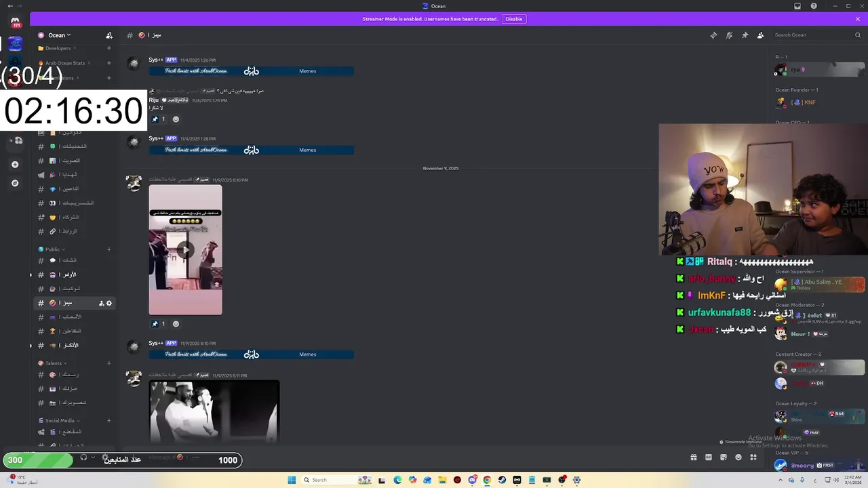Expand the Developers category
Image resolution: width=868 pixels, height=488 pixels.
click(57, 48)
